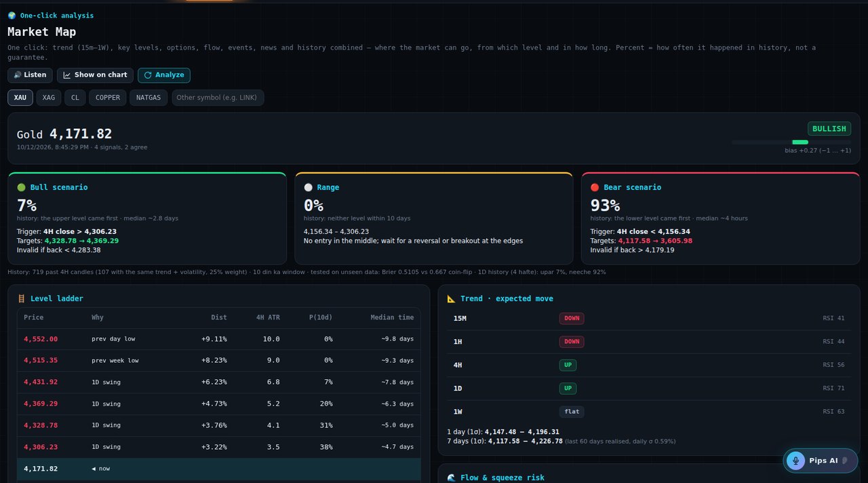This screenshot has height=483, width=868.
Task: Switch to the CL symbol tab
Action: 75,98
